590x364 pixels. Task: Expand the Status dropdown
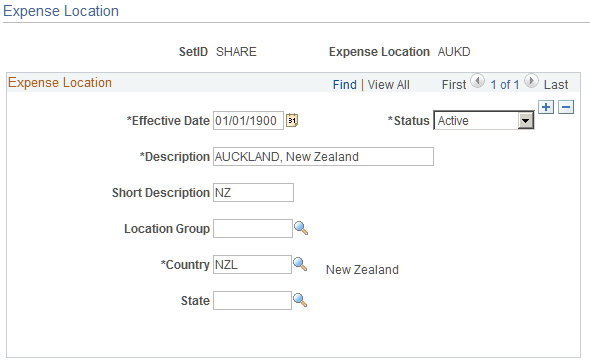coord(525,121)
